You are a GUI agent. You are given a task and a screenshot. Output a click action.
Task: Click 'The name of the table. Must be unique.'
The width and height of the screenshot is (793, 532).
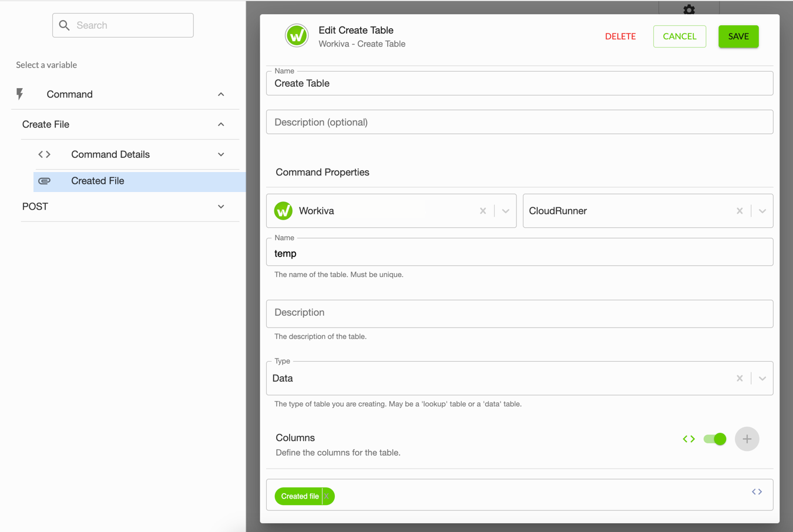339,274
